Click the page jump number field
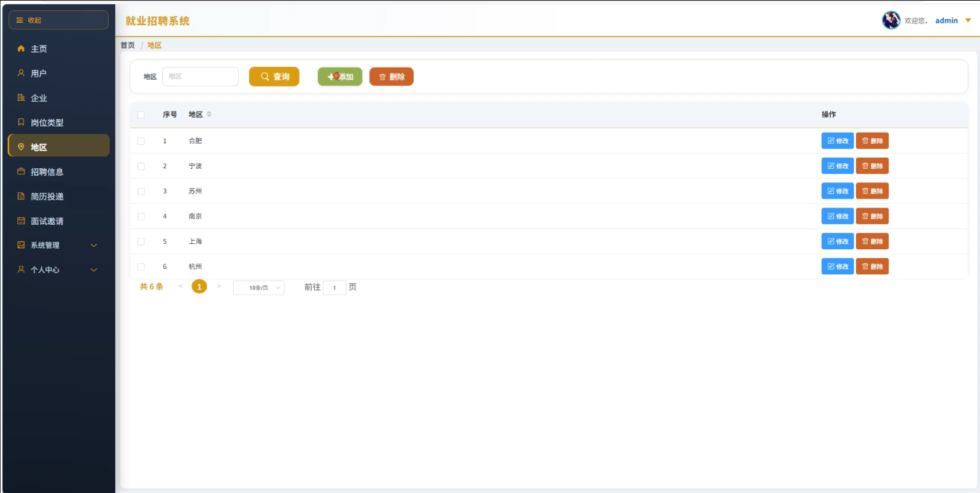 (x=334, y=288)
